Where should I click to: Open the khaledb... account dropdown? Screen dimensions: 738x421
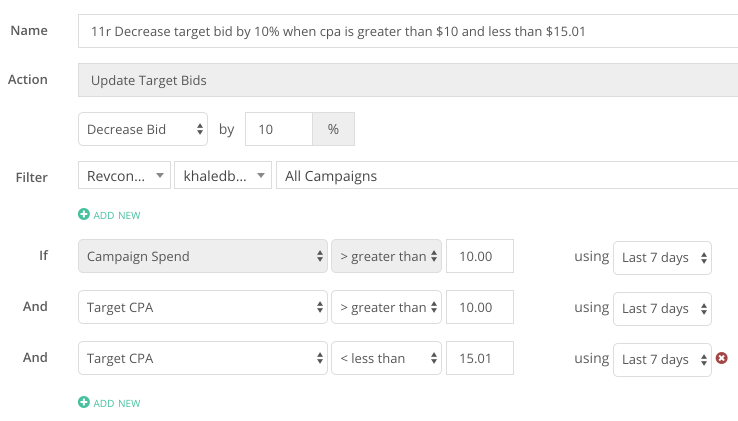click(x=223, y=176)
